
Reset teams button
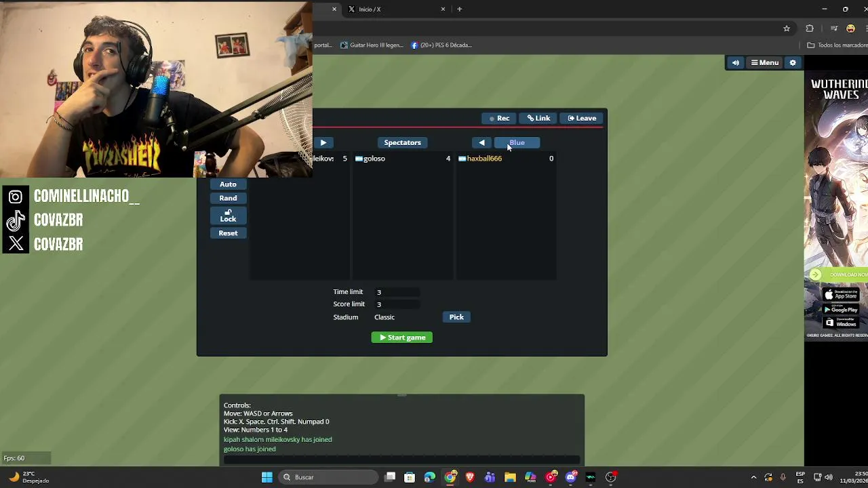[228, 233]
